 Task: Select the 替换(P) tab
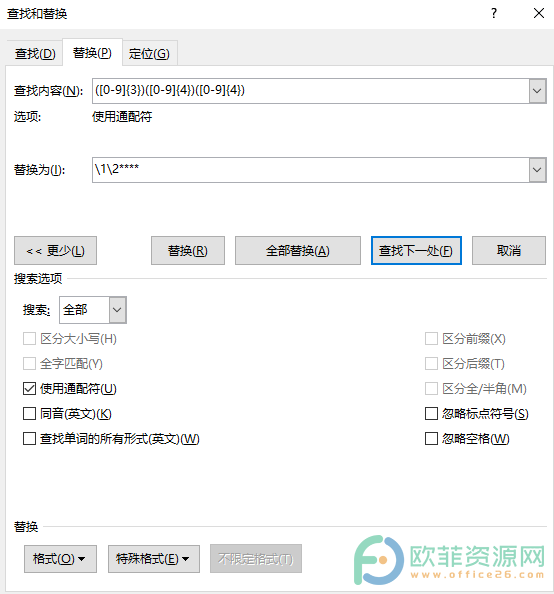point(92,52)
